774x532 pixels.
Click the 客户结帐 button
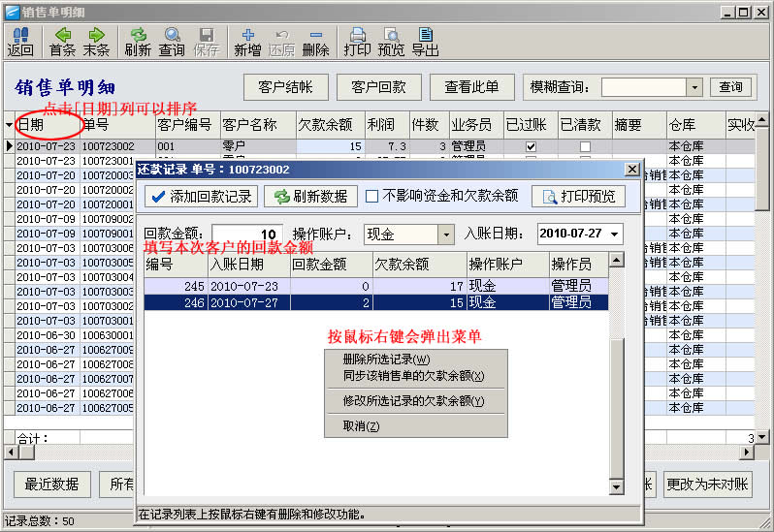pos(285,87)
